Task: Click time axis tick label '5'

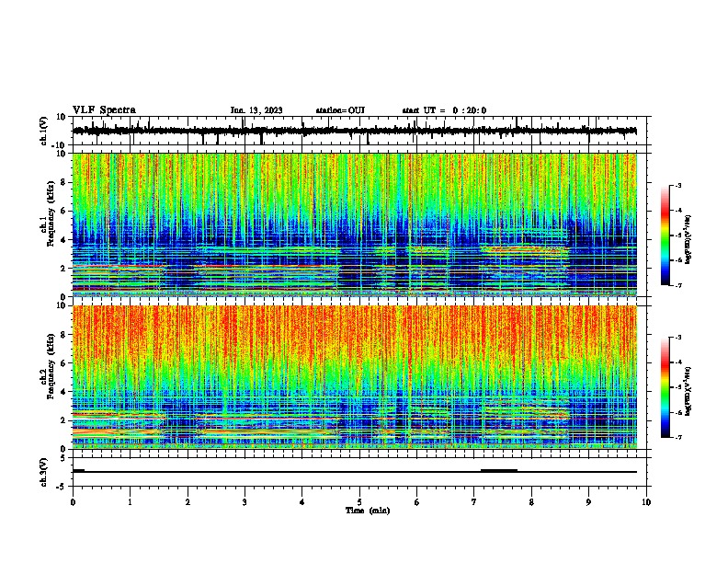Action: 359,502
